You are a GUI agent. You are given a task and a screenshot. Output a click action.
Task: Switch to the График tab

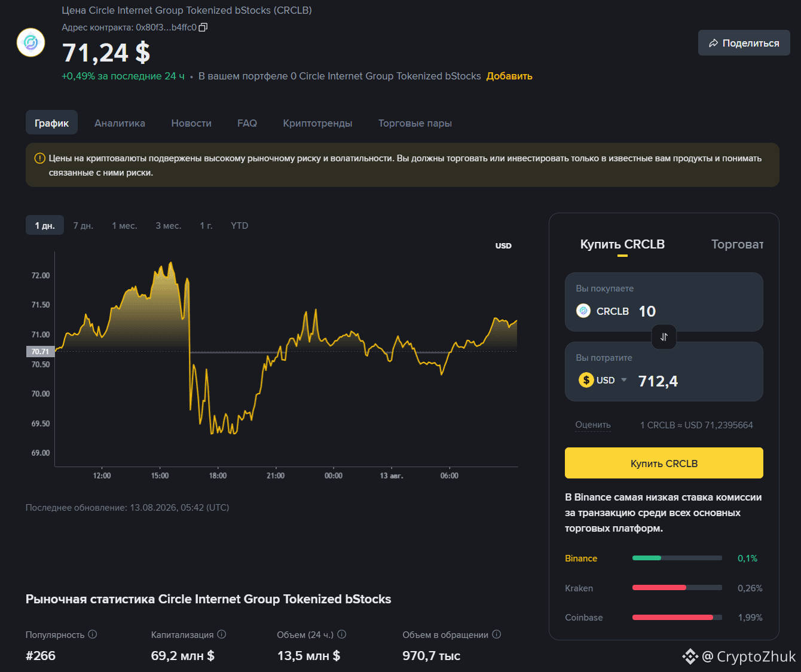[x=51, y=122]
